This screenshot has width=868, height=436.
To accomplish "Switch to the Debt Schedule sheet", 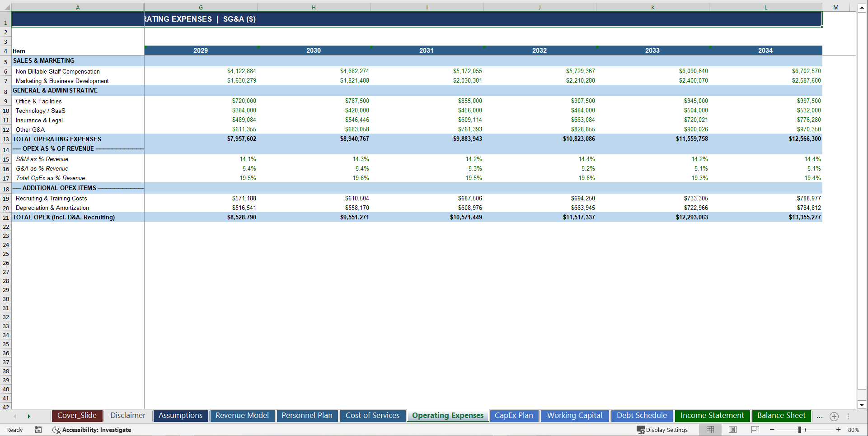I will (642, 416).
